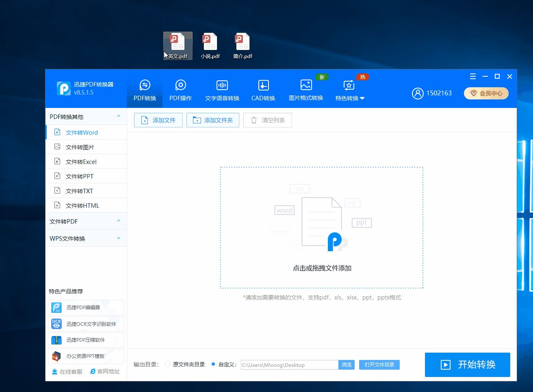Click the 浏览 browse button
Screen dimensions: 533x392
(x=347, y=365)
